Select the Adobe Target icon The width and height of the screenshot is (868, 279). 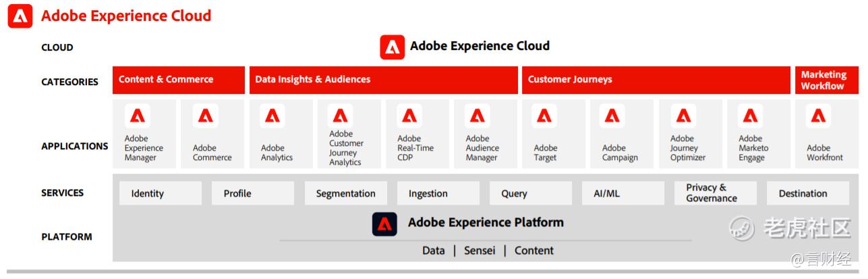tap(544, 116)
